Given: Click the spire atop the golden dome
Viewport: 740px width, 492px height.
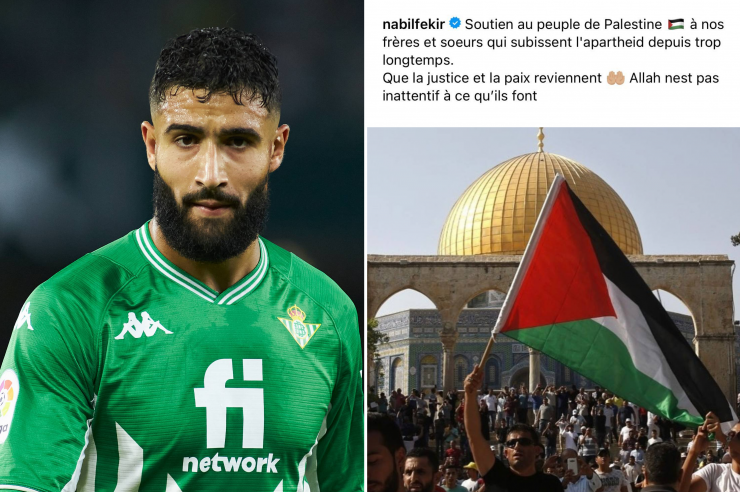Looking at the screenshot, I should click(x=541, y=140).
